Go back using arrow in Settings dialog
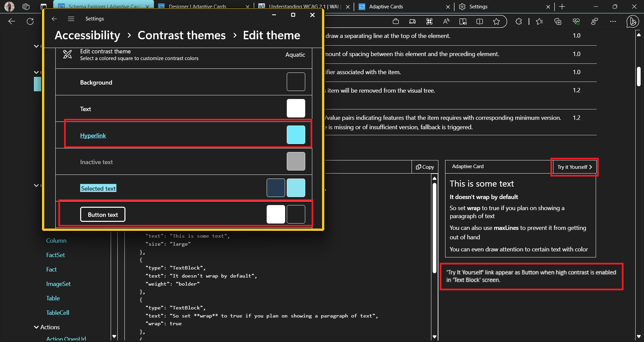 (x=54, y=19)
